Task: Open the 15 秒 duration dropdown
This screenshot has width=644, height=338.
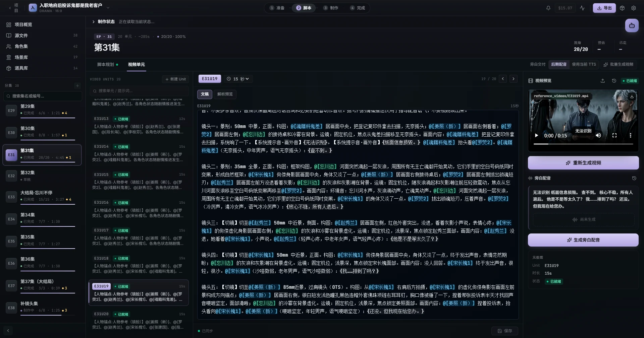Action: pos(238,79)
